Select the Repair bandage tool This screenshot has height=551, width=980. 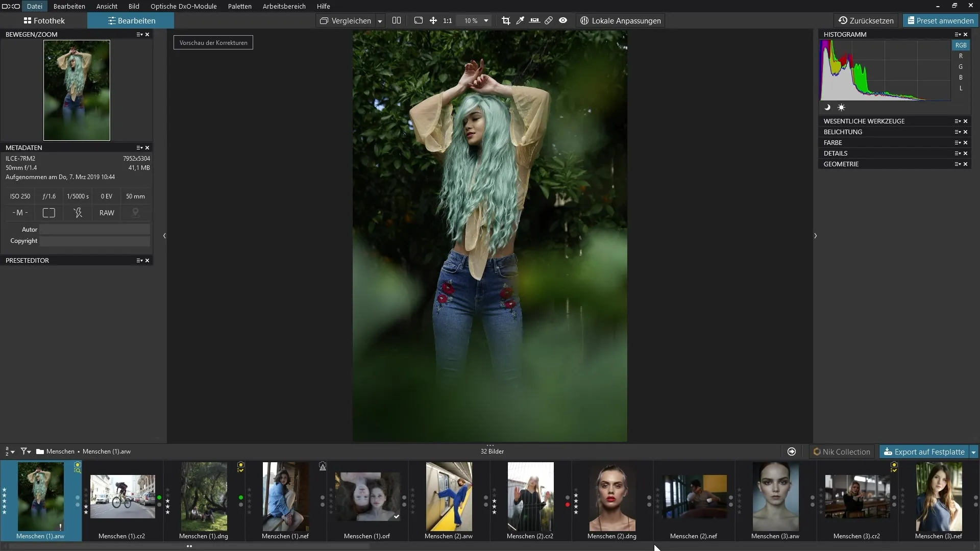[549, 20]
